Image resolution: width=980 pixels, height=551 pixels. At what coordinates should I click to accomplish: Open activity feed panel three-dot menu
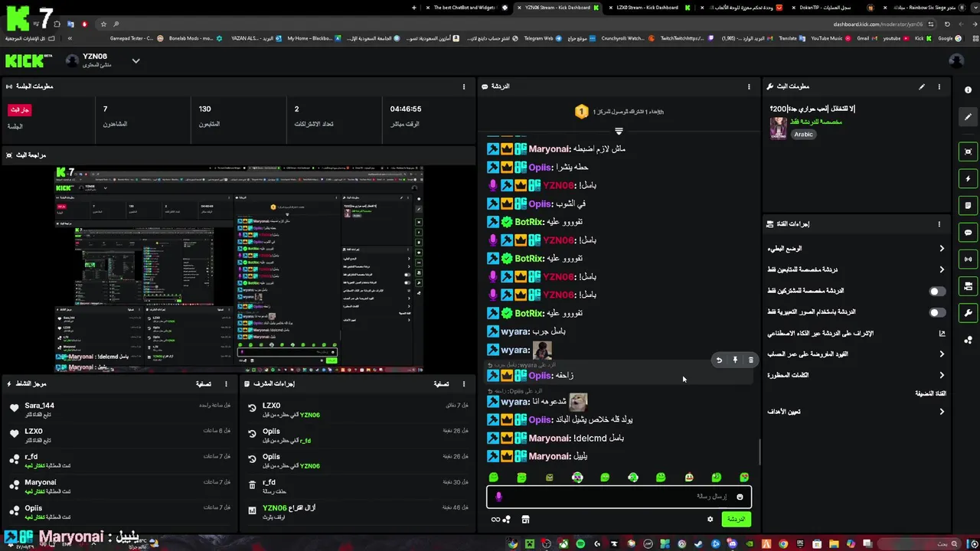226,384
